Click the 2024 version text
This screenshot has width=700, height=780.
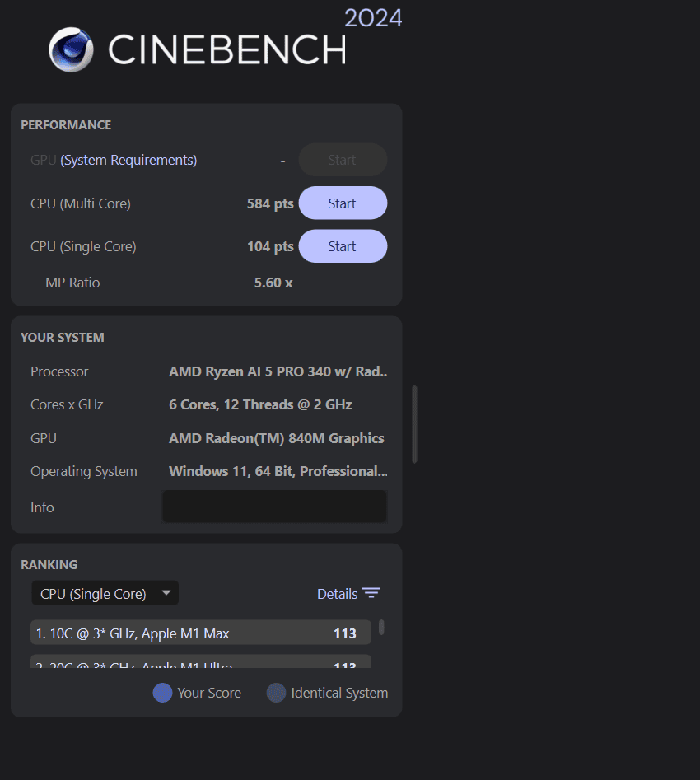pos(372,18)
